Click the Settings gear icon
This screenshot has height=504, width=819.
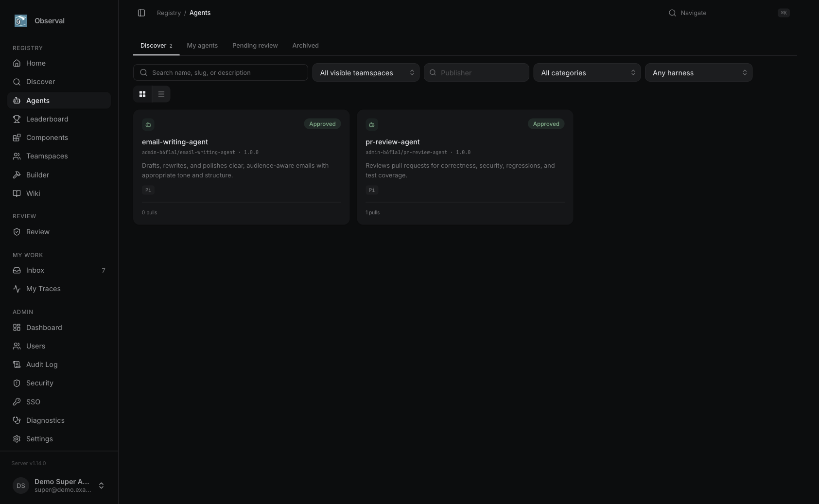click(17, 439)
